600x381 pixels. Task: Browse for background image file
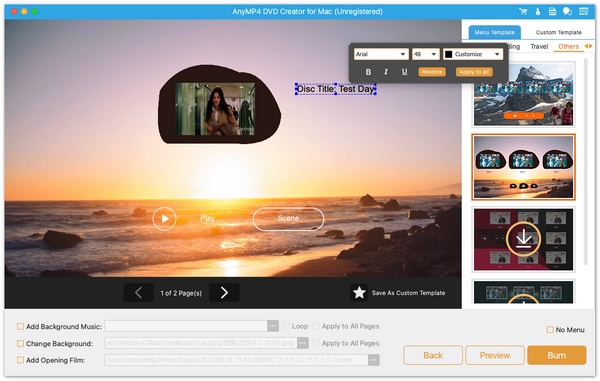[x=302, y=343]
